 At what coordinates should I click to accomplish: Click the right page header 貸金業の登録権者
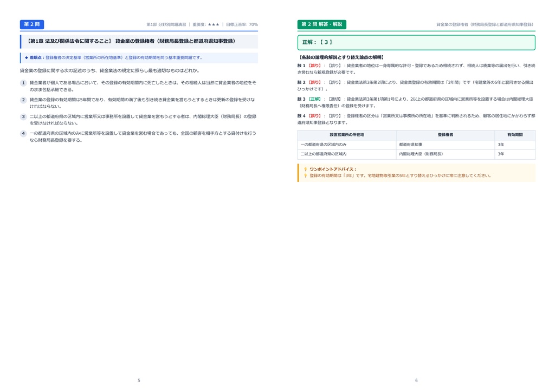click(485, 24)
